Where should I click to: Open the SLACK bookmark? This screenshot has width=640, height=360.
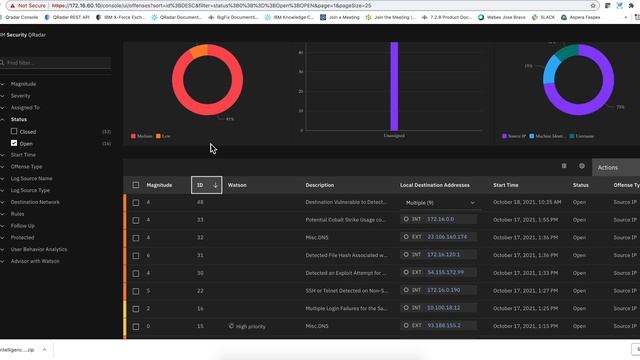(543, 17)
